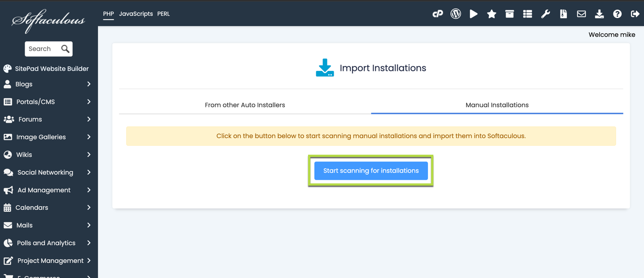Image resolution: width=644 pixels, height=278 pixels.
Task: Expand the Project Management chevron
Action: (89, 261)
